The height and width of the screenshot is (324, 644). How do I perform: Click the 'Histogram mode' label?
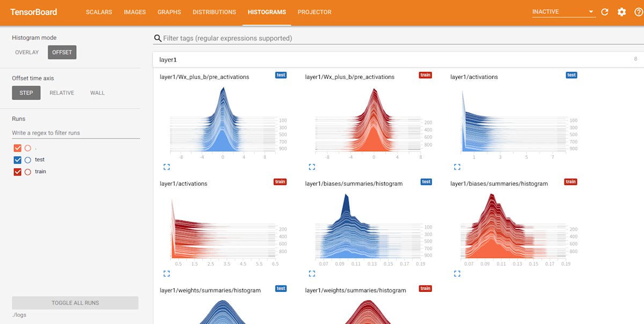(34, 38)
